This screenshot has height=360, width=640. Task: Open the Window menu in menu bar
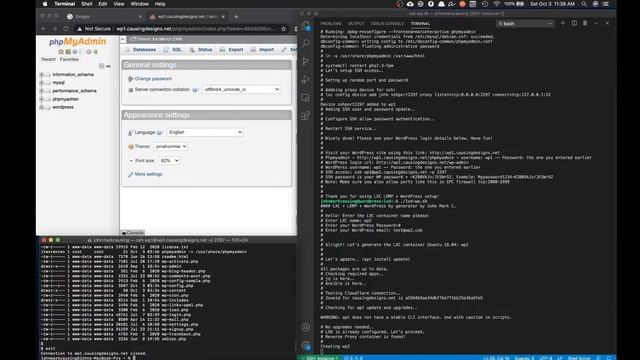tap(140, 4)
